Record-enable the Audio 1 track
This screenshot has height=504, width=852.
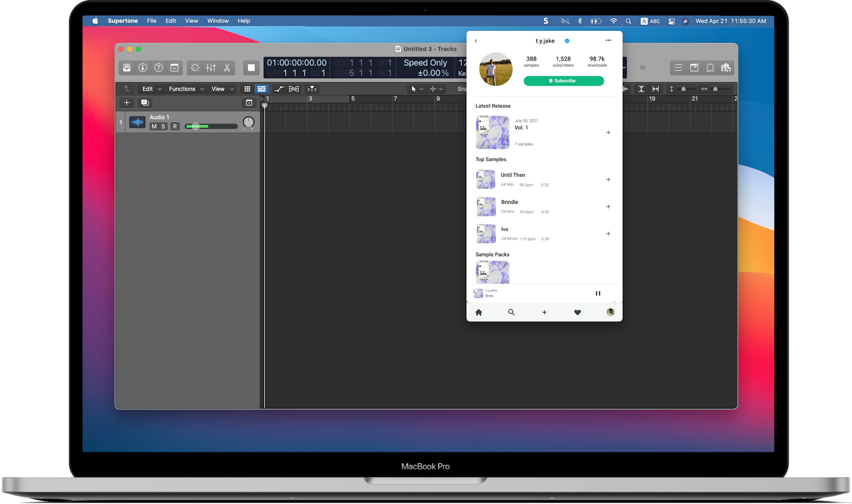point(175,126)
